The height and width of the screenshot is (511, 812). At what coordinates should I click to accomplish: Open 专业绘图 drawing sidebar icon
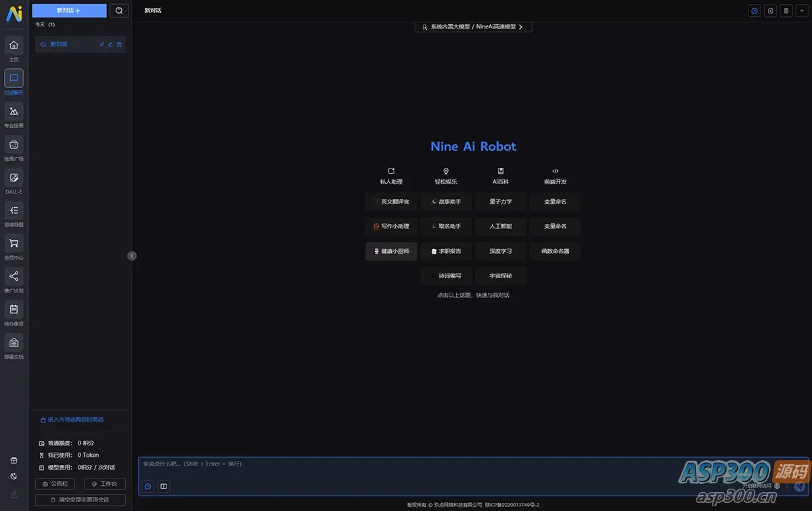coord(14,111)
